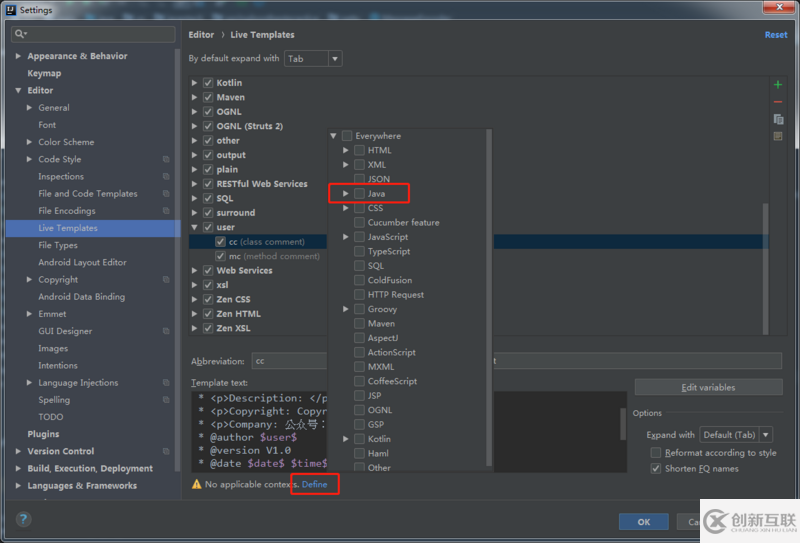Viewport: 800px width, 543px height.
Task: Click the restore deleted defaults icon
Action: coord(778,136)
